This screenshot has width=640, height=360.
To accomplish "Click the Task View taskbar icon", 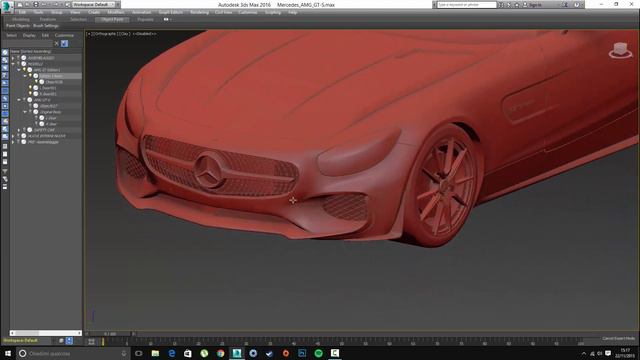I will [139, 353].
